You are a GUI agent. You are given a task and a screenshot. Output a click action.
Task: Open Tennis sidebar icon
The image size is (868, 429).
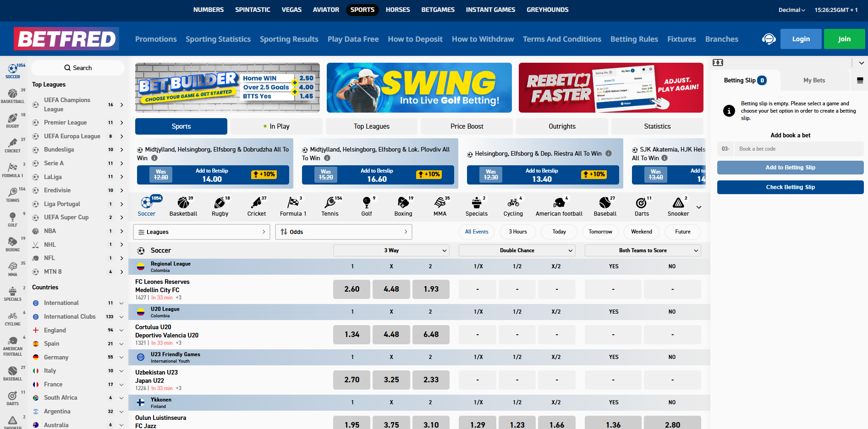click(13, 195)
